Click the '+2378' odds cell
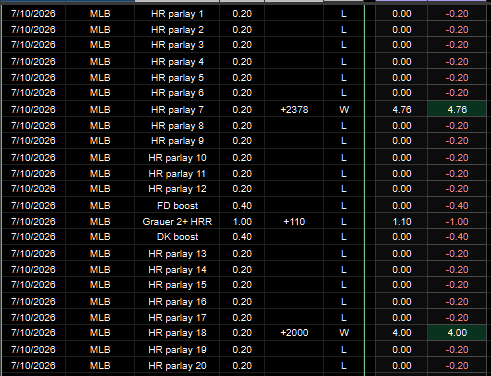 click(294, 110)
